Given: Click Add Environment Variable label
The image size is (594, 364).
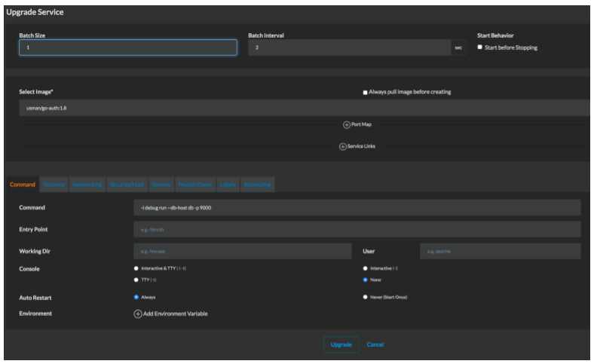Looking at the screenshot, I should point(176,314).
